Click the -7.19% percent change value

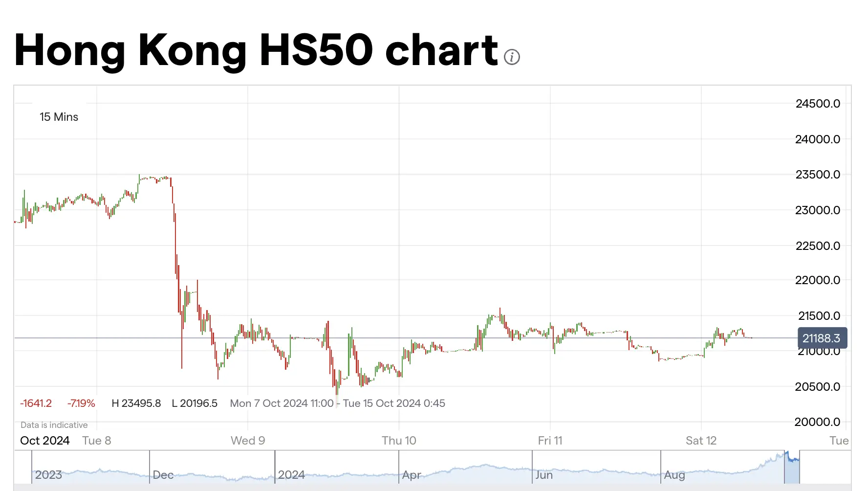81,403
